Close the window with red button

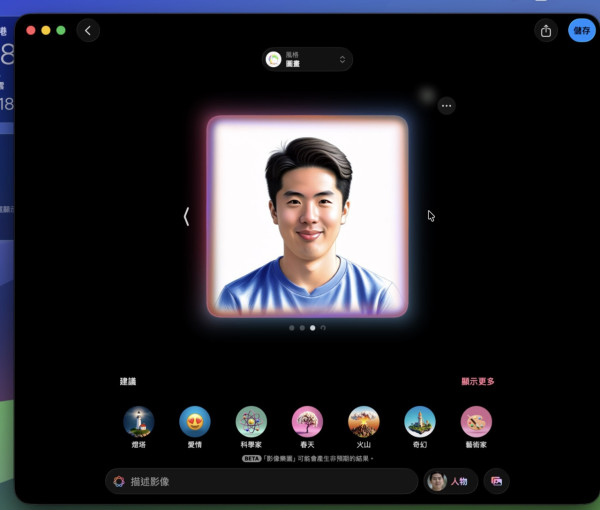[x=31, y=30]
